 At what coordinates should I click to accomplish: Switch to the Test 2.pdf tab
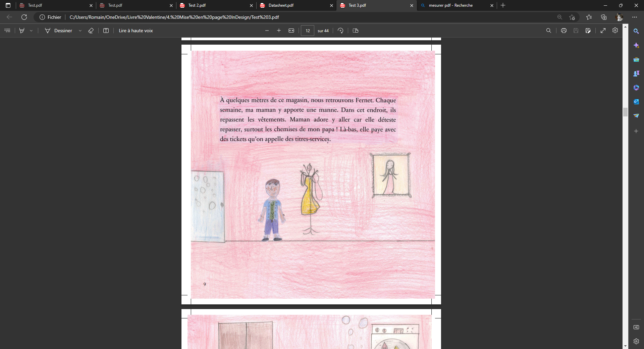pos(197,5)
